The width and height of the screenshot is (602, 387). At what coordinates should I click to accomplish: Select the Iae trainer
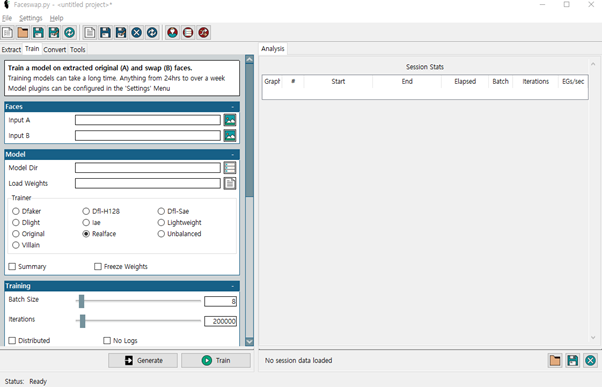91,223
